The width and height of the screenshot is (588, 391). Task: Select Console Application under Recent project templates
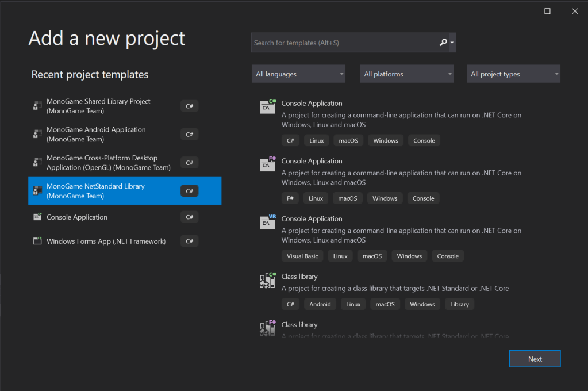(125, 217)
